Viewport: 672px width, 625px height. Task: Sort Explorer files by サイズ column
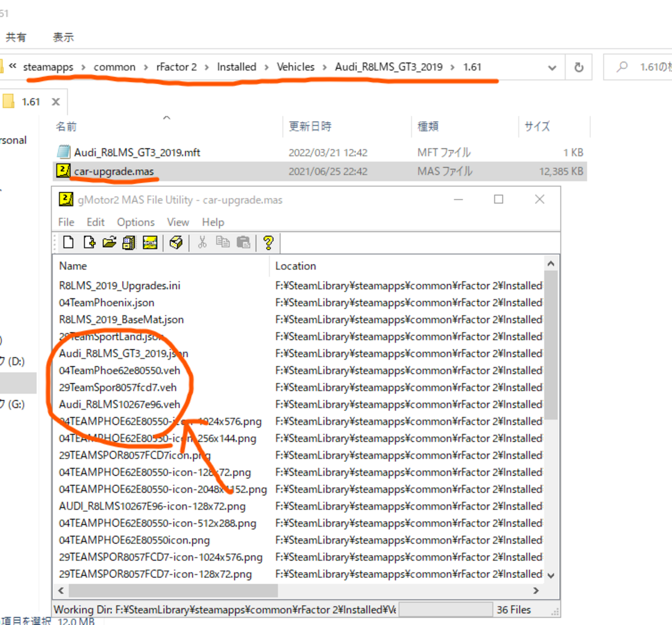pyautogui.click(x=538, y=127)
